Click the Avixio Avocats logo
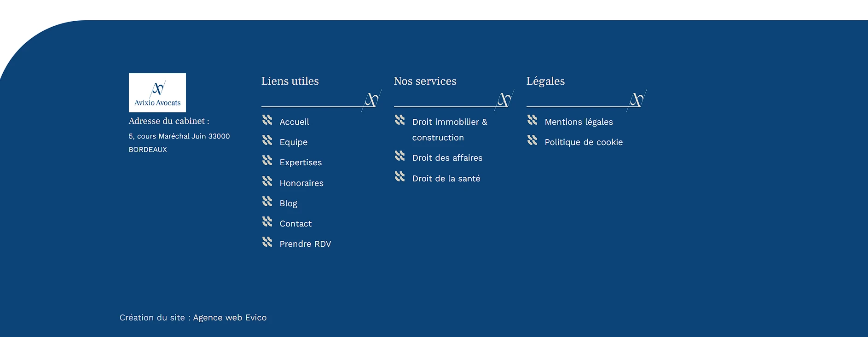 (x=157, y=93)
